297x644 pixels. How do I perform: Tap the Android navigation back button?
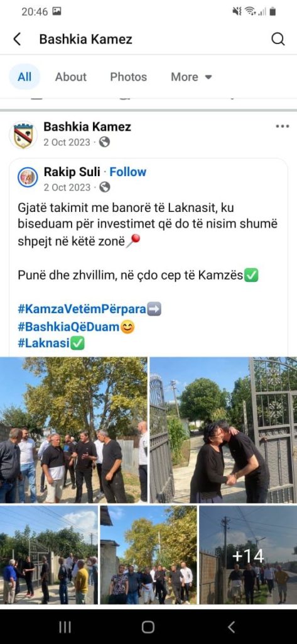(231, 627)
